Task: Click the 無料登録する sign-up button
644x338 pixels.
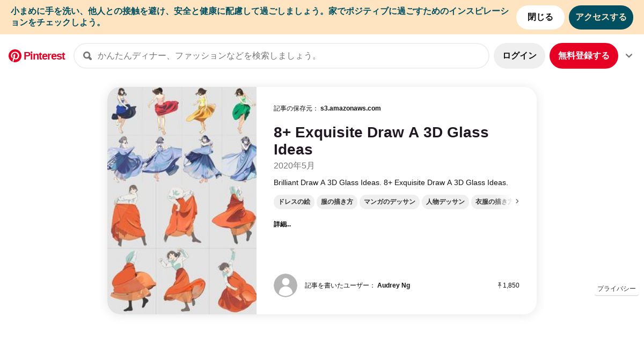Action: tap(583, 56)
